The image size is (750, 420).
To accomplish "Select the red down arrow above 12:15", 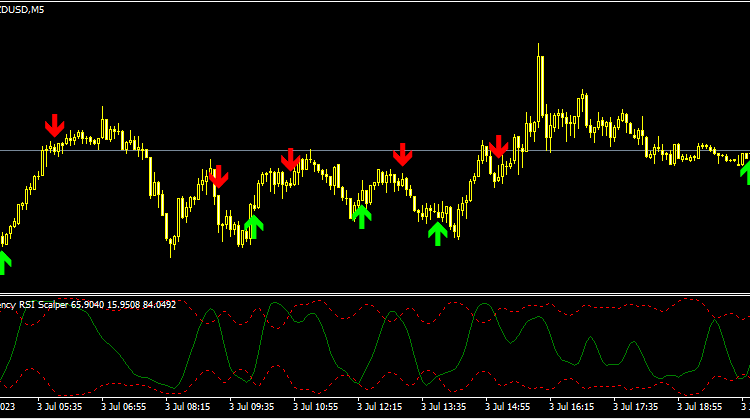I will [402, 154].
